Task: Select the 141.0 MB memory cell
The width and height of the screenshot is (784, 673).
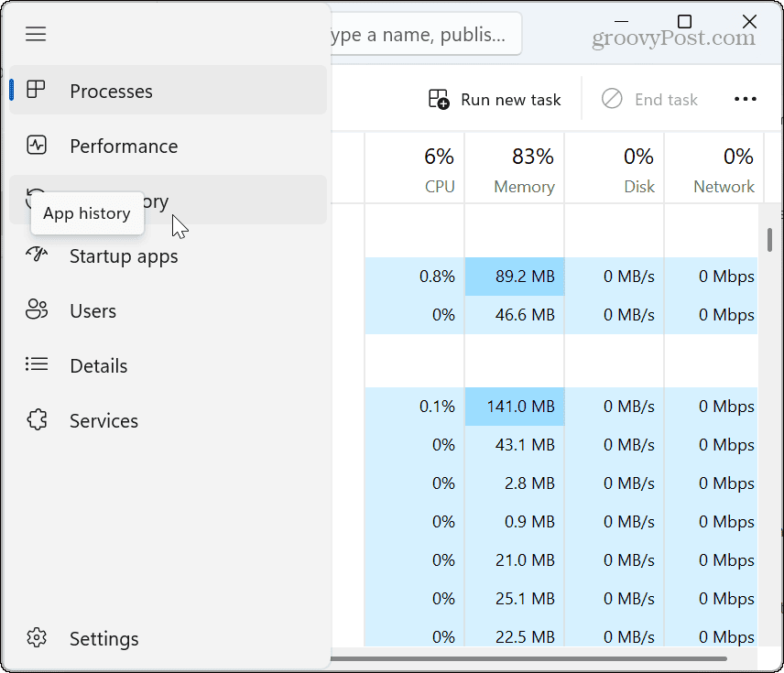Action: (x=515, y=407)
